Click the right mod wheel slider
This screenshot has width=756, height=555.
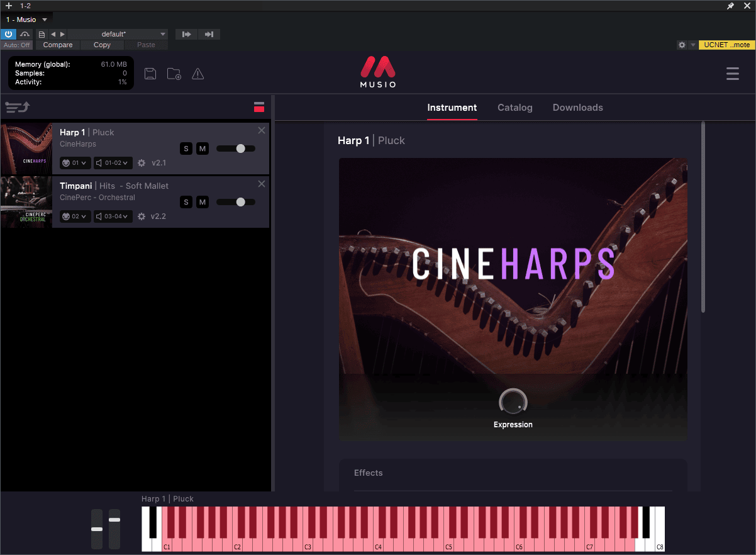point(114,529)
